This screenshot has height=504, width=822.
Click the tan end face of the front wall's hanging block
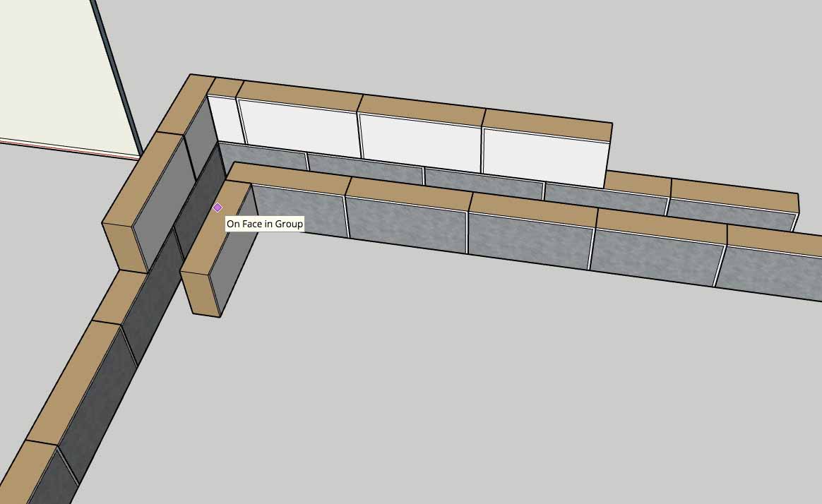tap(201, 291)
